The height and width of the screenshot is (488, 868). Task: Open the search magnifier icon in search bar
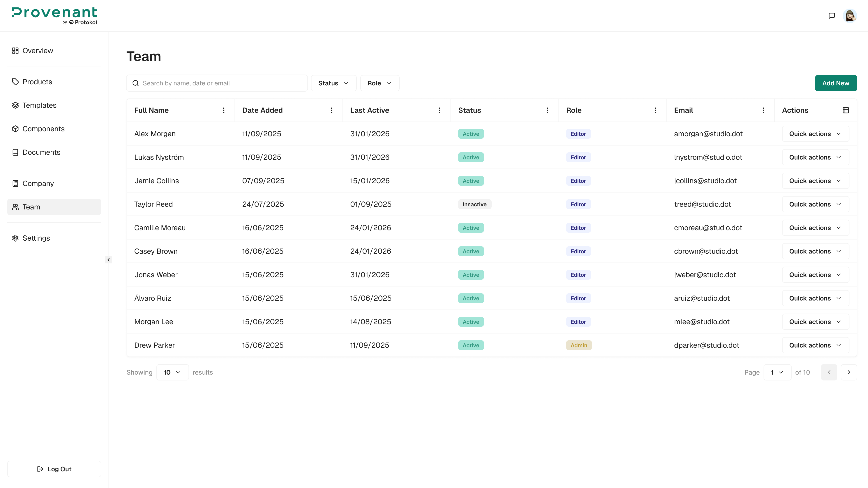(x=136, y=83)
